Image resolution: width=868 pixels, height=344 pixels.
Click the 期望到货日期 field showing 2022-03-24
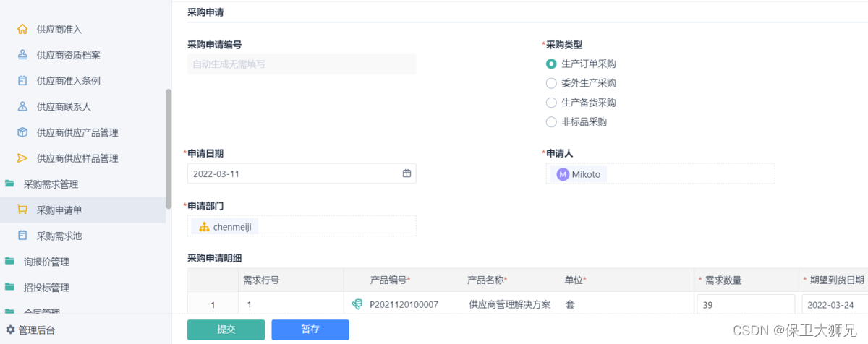(835, 305)
